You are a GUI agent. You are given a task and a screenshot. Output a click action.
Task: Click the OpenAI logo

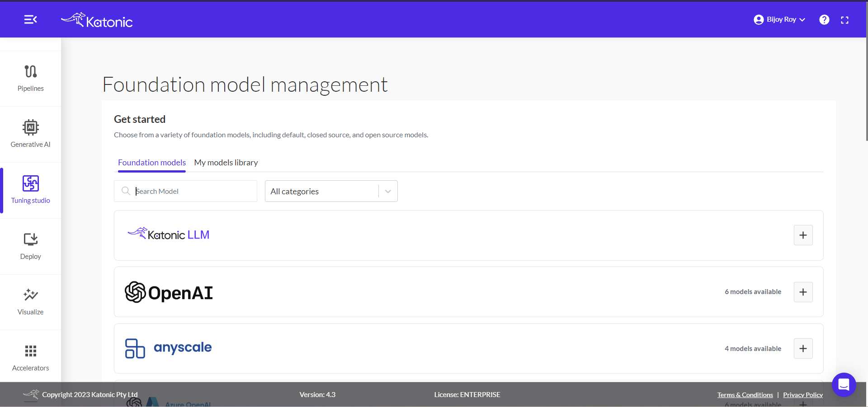point(169,292)
